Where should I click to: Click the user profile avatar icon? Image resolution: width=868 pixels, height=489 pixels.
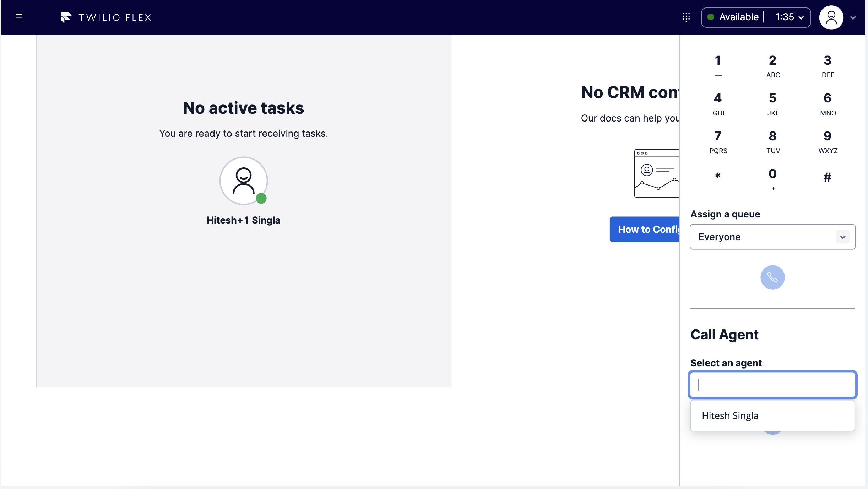coord(831,17)
